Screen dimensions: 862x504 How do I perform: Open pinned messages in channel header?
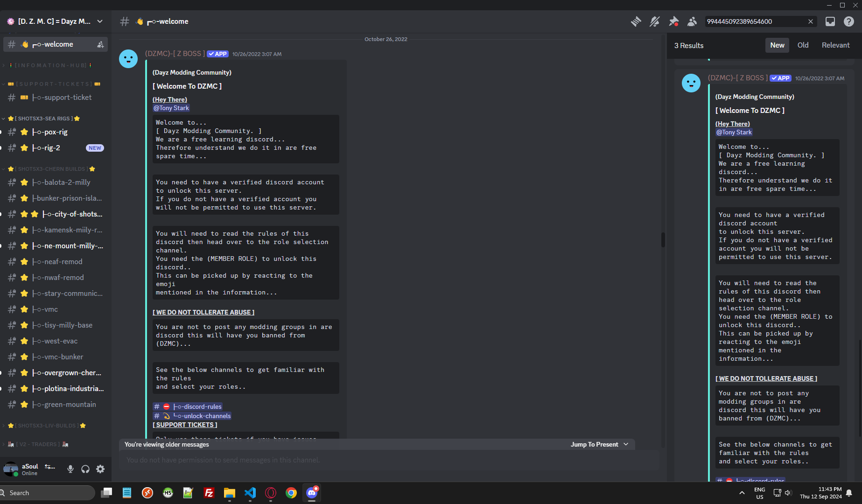click(673, 21)
